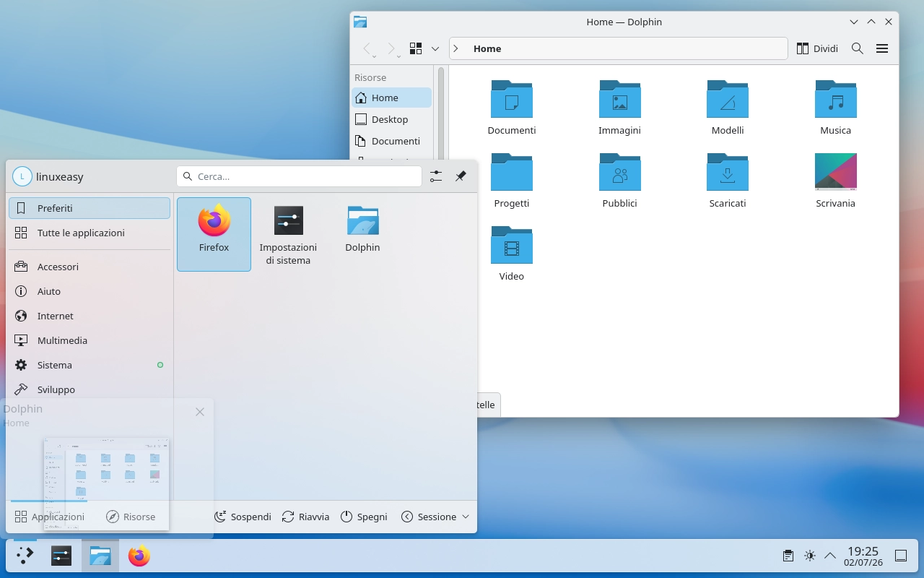924x578 pixels.
Task: Open brightness tray icon
Action: click(809, 556)
